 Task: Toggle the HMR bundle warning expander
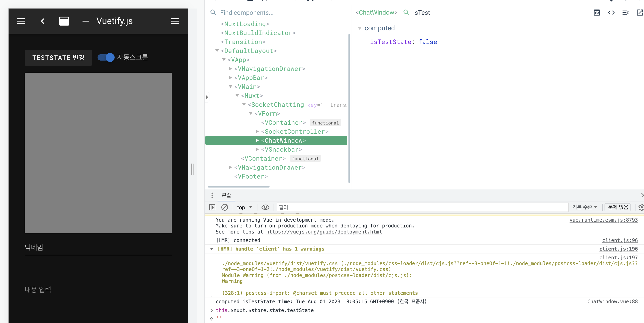[x=212, y=249]
